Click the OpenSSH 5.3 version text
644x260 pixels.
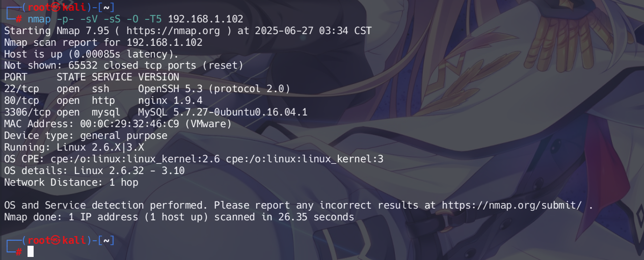(x=170, y=89)
